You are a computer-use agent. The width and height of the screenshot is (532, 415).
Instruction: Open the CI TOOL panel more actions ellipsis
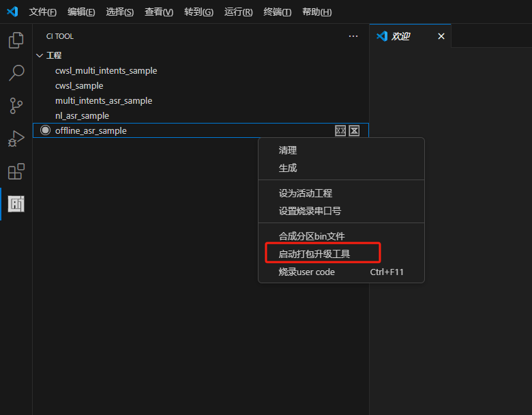[x=353, y=36]
